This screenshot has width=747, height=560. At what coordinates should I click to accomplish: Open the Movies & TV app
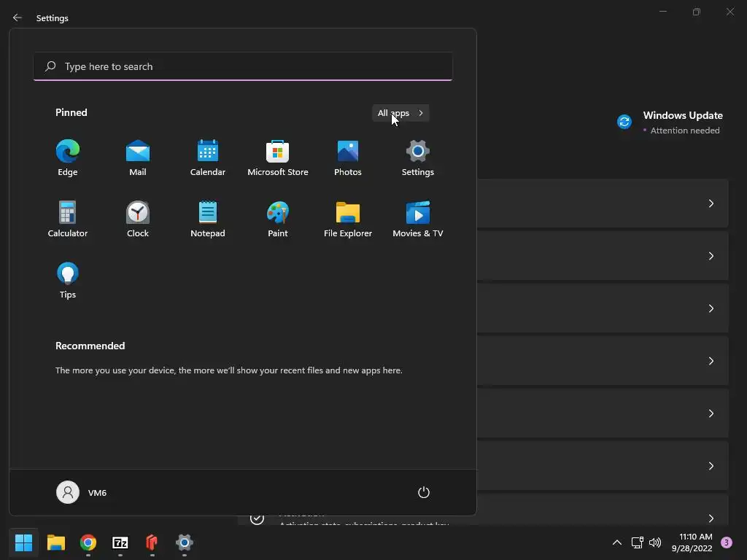point(418,219)
